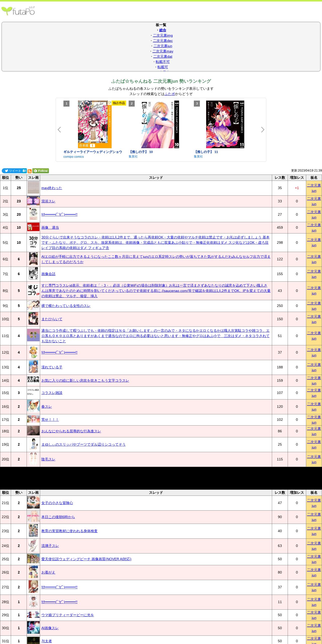Click the futaPo sprout logo
322x644 pixels.
click(18, 11)
